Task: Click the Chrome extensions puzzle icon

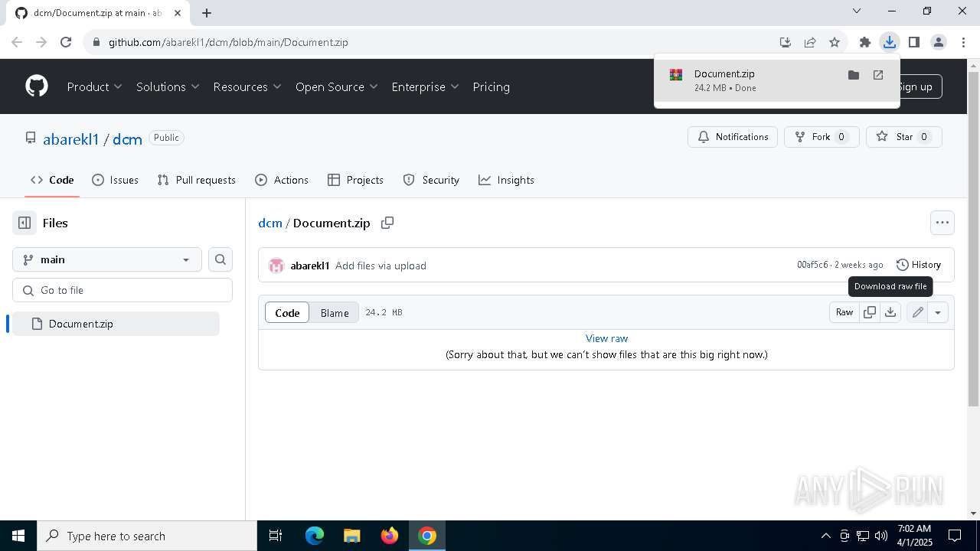Action: (x=865, y=42)
